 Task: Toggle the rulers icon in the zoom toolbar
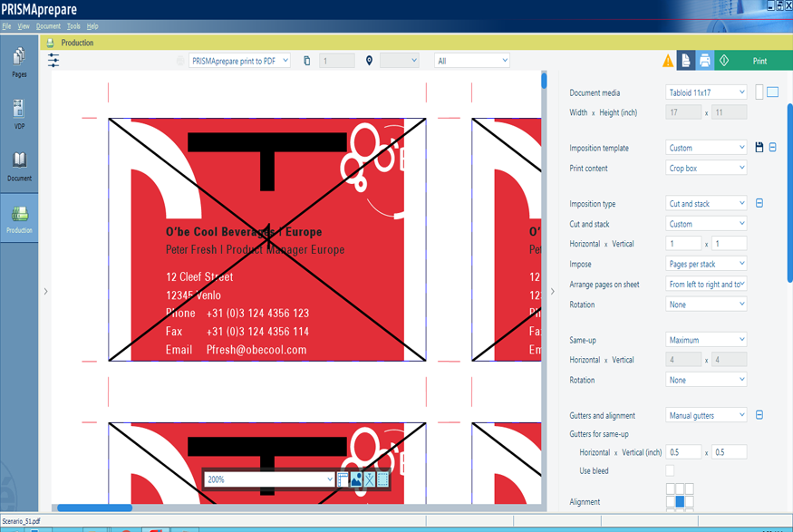(x=343, y=479)
